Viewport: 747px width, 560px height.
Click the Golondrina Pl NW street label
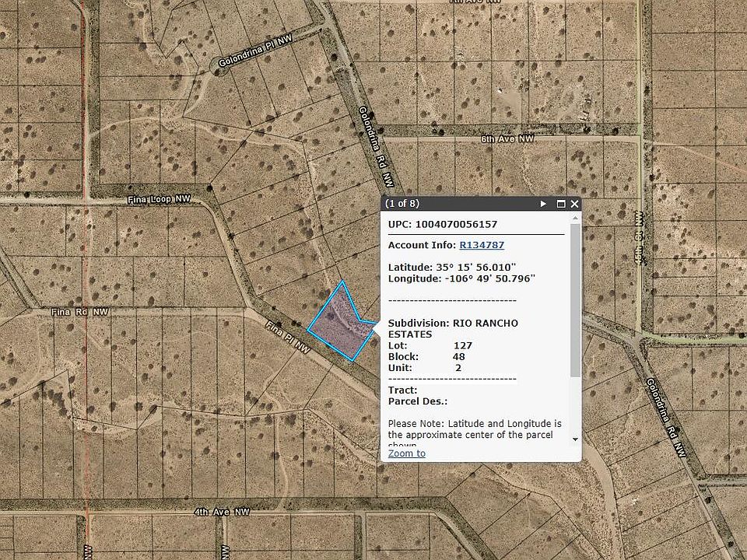tap(255, 51)
